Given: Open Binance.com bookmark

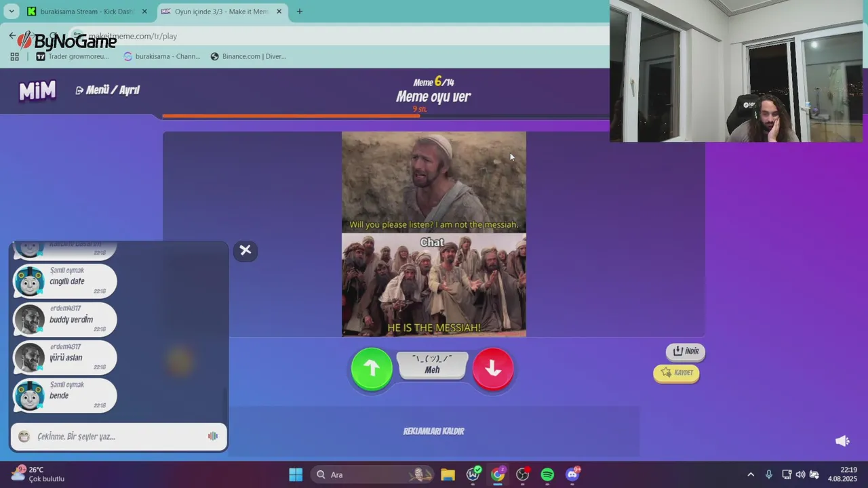Looking at the screenshot, I should (248, 56).
